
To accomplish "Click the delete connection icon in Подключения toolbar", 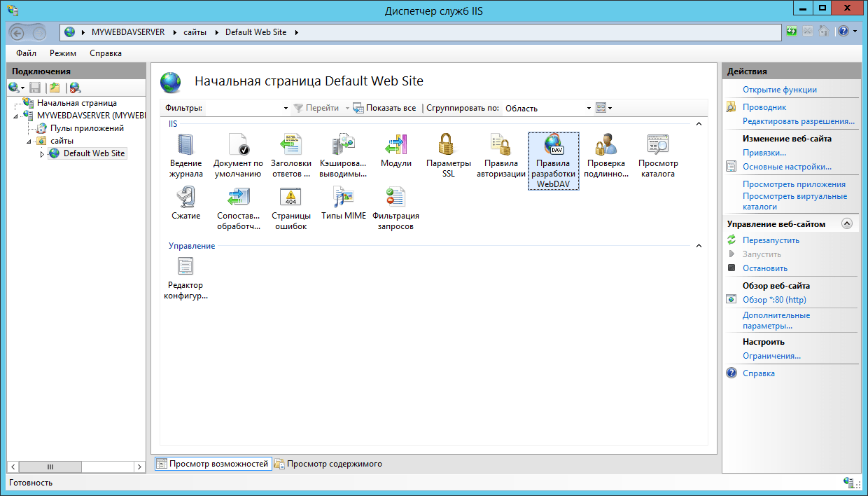I will tap(75, 88).
